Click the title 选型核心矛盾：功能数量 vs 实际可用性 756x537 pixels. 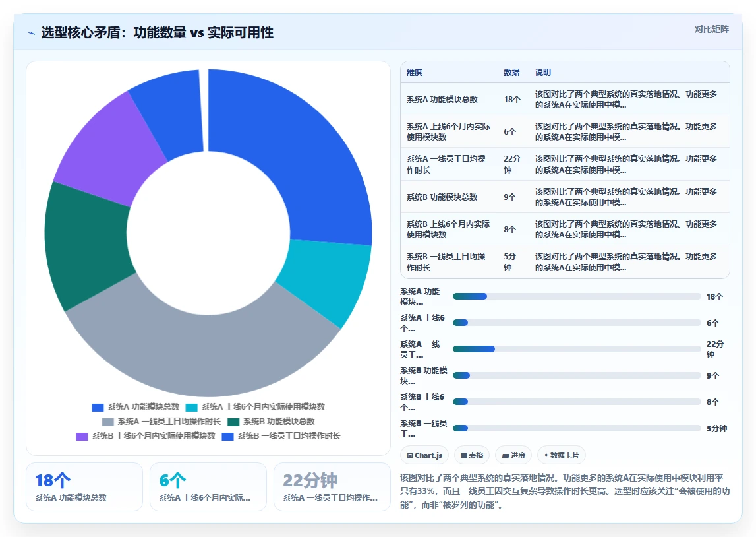[157, 33]
